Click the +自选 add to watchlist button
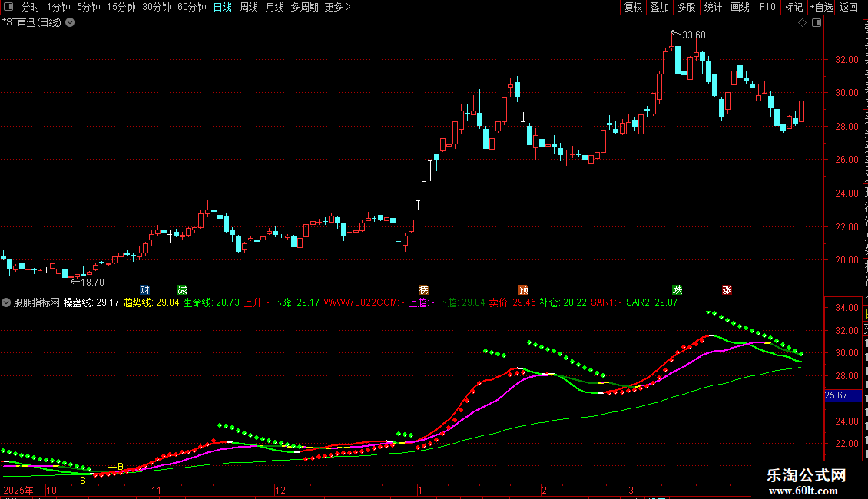 (x=821, y=7)
